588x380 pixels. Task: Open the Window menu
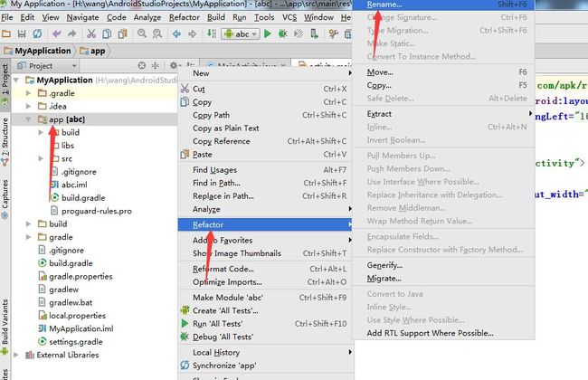pos(318,17)
